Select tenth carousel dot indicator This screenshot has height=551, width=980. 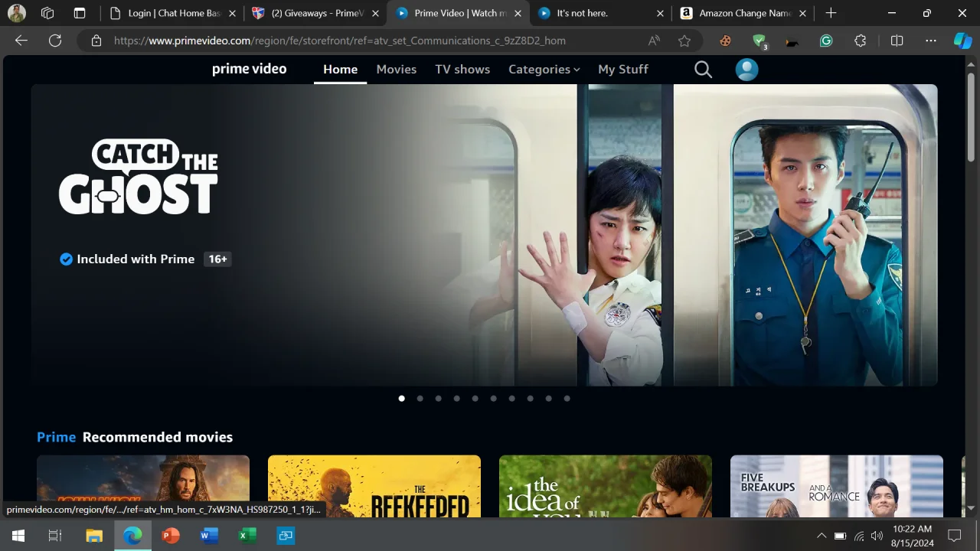coord(567,398)
